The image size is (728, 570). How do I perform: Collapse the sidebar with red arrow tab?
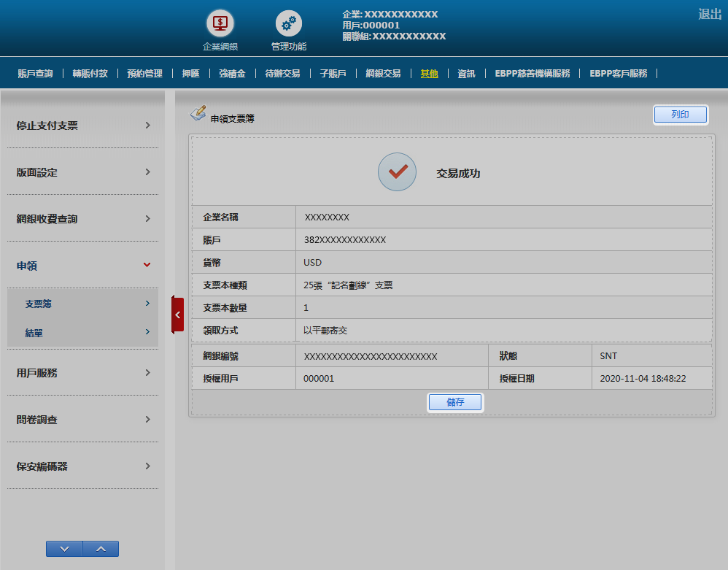point(177,315)
